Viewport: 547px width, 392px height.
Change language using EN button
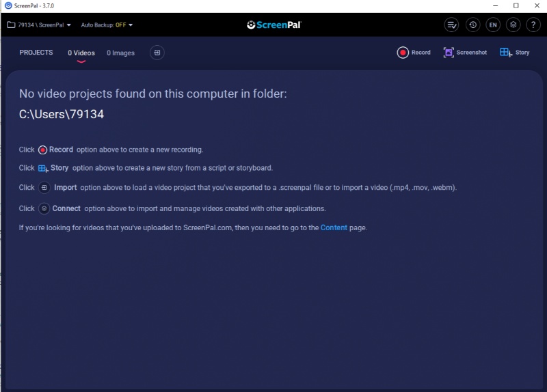(x=493, y=25)
